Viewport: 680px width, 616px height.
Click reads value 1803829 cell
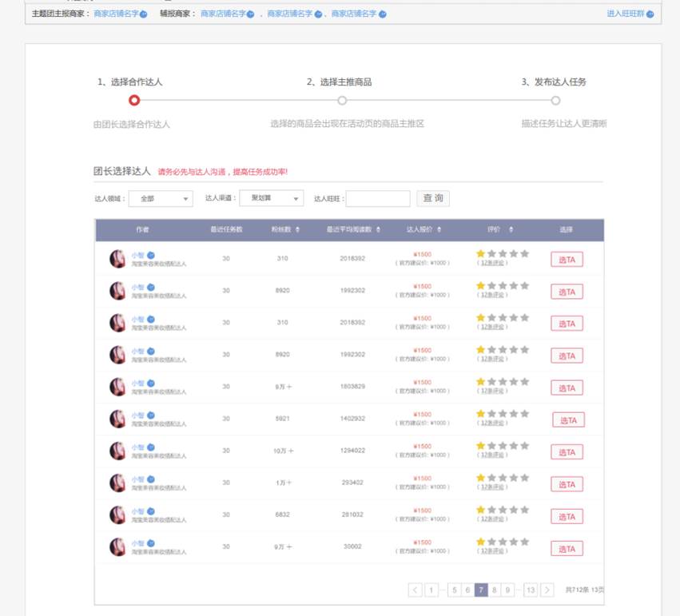point(352,386)
